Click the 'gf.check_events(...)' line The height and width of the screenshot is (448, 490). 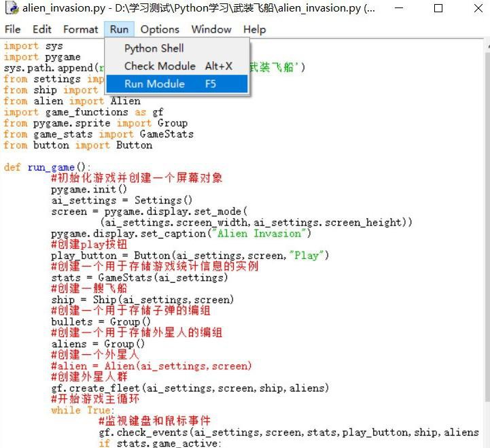(289, 432)
